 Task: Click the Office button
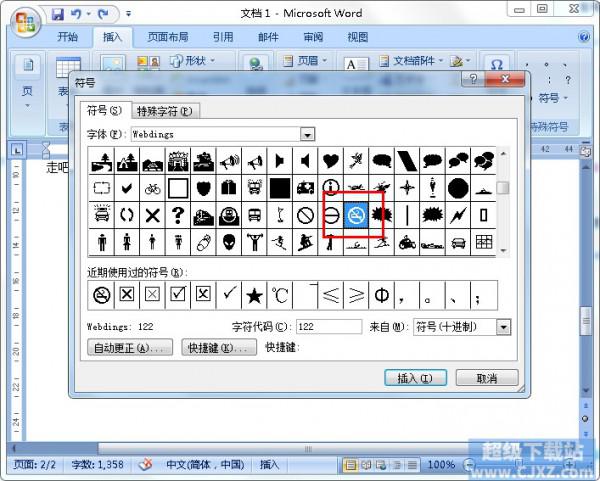[x=26, y=22]
